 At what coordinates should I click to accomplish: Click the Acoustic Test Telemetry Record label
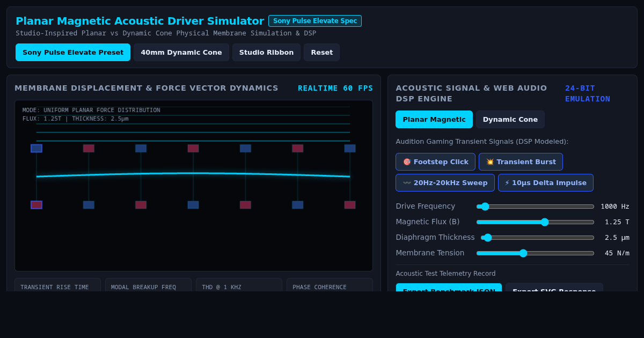coord(445,274)
